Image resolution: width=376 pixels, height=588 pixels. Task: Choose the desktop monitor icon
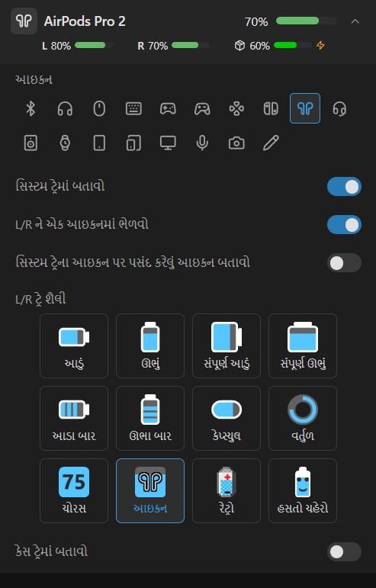[168, 143]
